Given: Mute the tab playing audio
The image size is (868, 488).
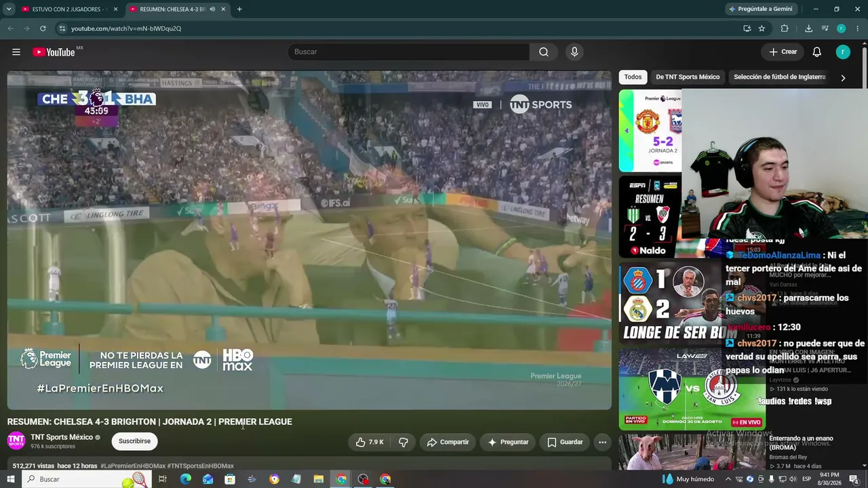Looking at the screenshot, I should click(212, 9).
